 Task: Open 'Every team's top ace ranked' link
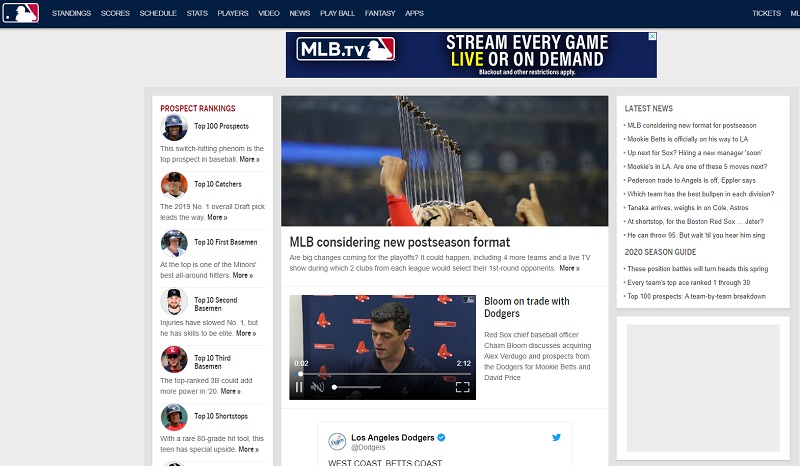point(689,283)
